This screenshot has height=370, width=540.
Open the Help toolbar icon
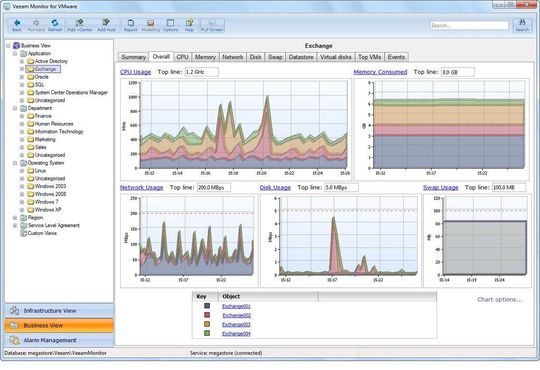189,23
